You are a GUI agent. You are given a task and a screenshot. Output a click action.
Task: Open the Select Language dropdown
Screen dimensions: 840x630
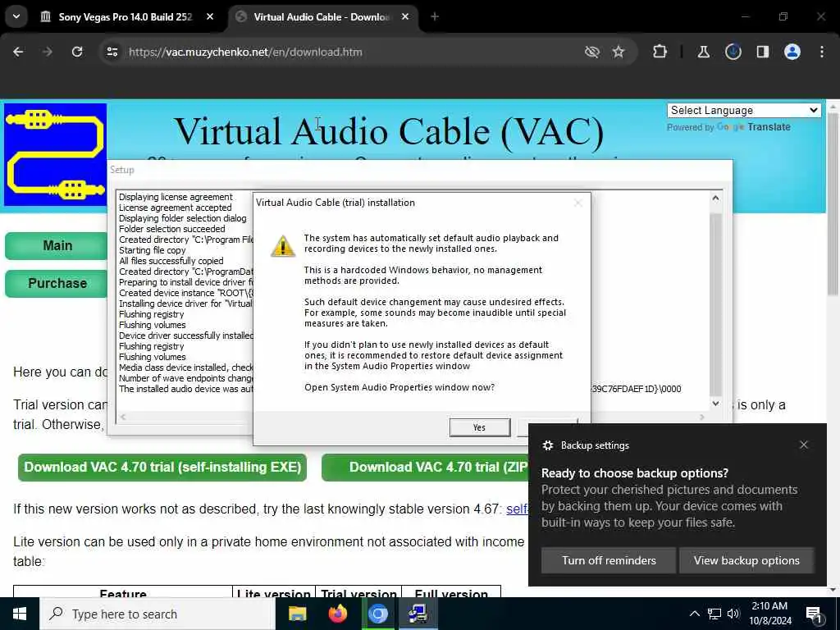point(744,111)
